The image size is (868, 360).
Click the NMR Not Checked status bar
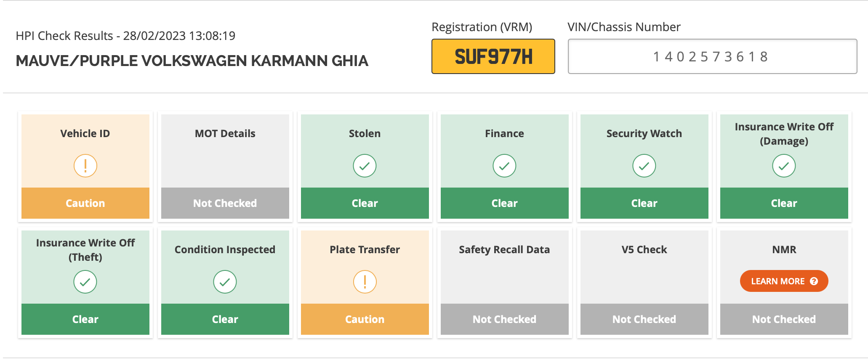pyautogui.click(x=784, y=319)
